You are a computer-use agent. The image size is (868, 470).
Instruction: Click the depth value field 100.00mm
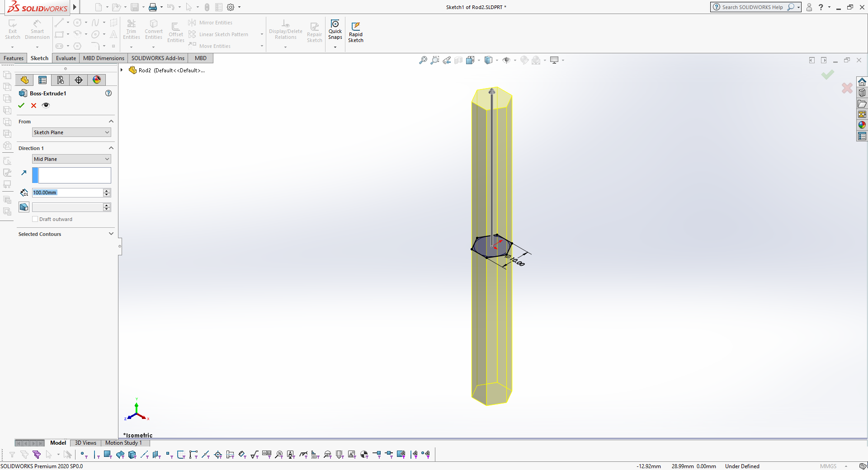[x=67, y=193]
